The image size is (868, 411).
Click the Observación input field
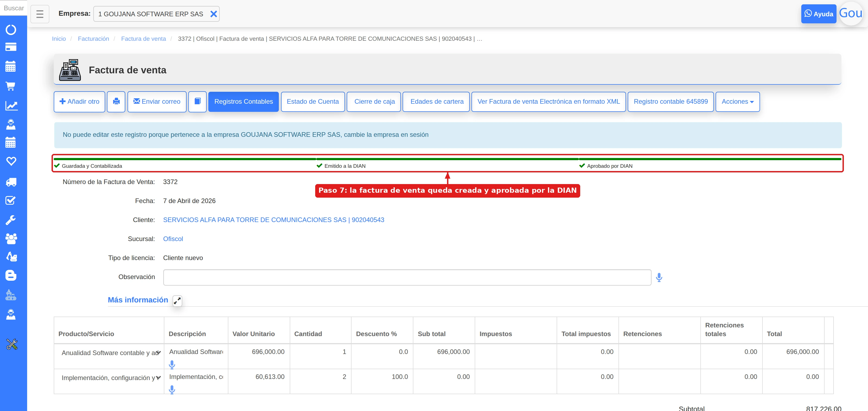coord(407,277)
